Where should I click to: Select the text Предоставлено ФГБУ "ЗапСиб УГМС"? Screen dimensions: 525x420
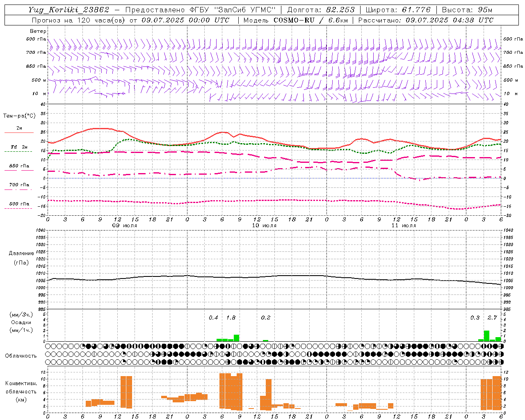[201, 10]
